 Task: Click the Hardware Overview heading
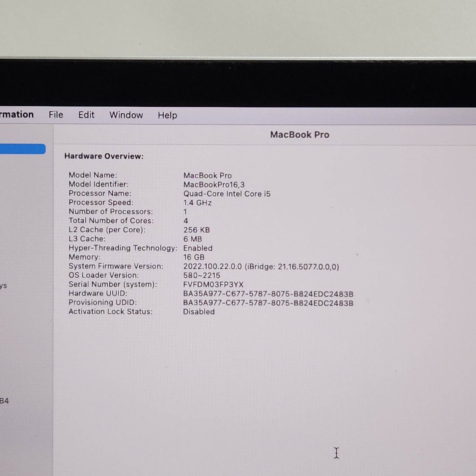click(x=104, y=156)
